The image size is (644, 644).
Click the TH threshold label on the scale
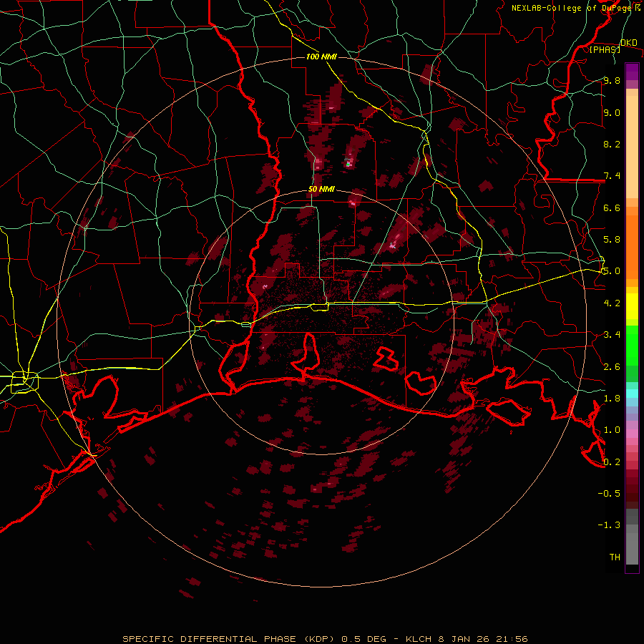tap(615, 557)
